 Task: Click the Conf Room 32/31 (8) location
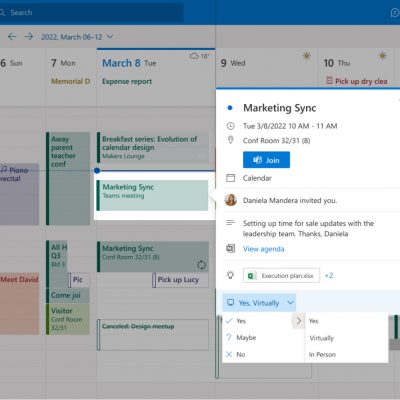(276, 141)
